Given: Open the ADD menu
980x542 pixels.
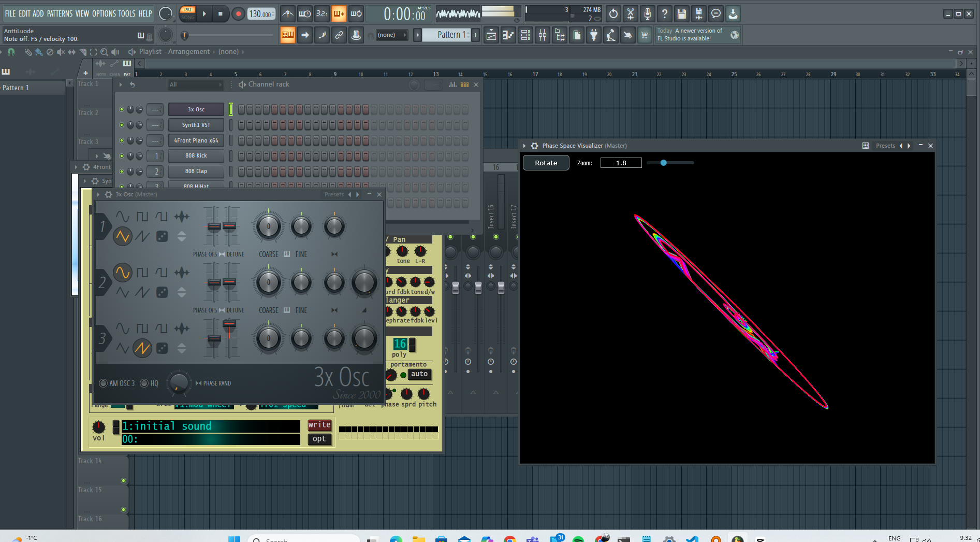Looking at the screenshot, I should tap(38, 13).
